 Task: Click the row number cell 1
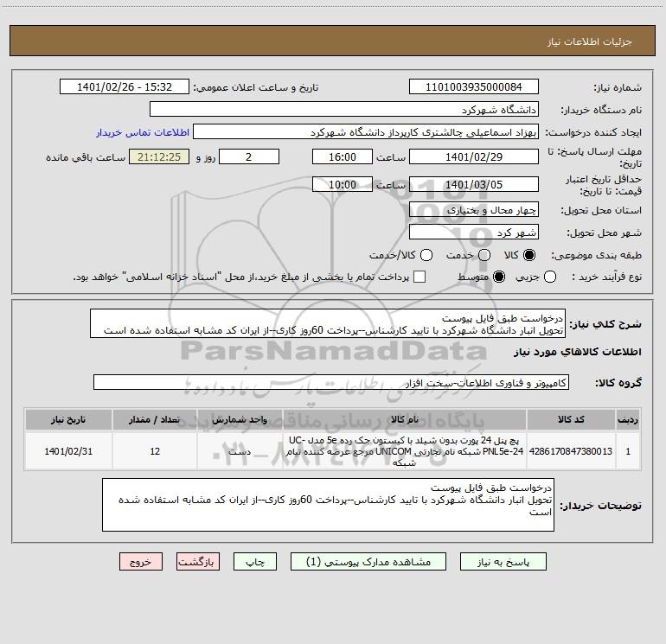pos(628,451)
